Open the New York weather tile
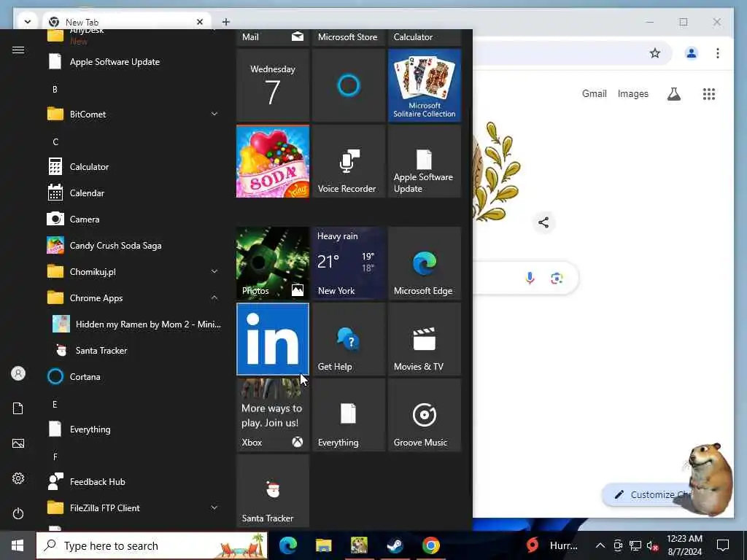This screenshot has width=747, height=560. click(x=349, y=263)
